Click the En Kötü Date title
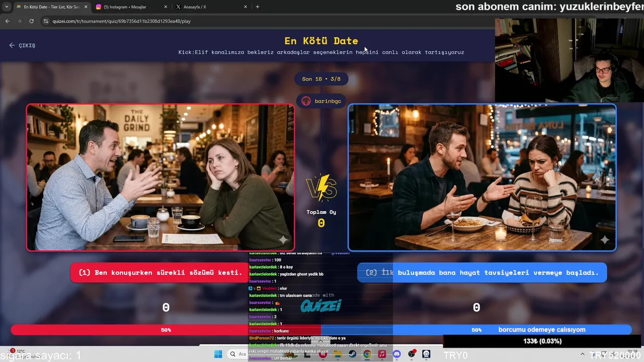 [321, 41]
